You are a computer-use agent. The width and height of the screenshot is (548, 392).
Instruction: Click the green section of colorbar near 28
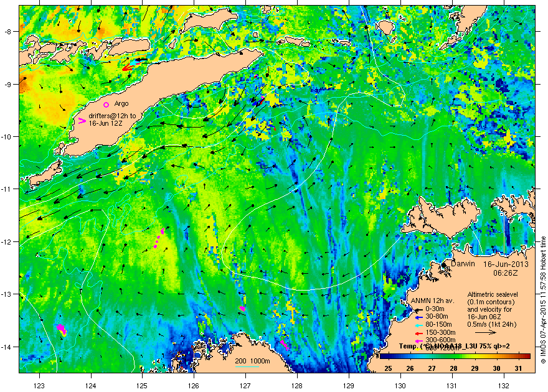point(453,357)
